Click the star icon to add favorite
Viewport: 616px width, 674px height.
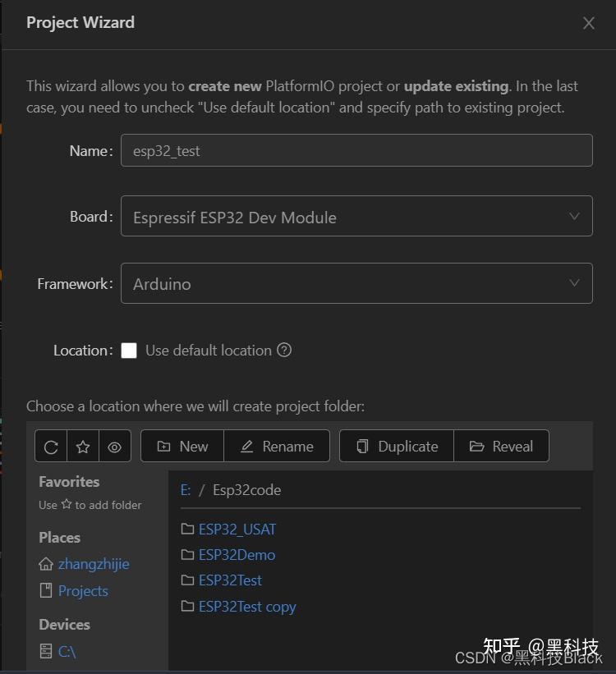coord(82,446)
